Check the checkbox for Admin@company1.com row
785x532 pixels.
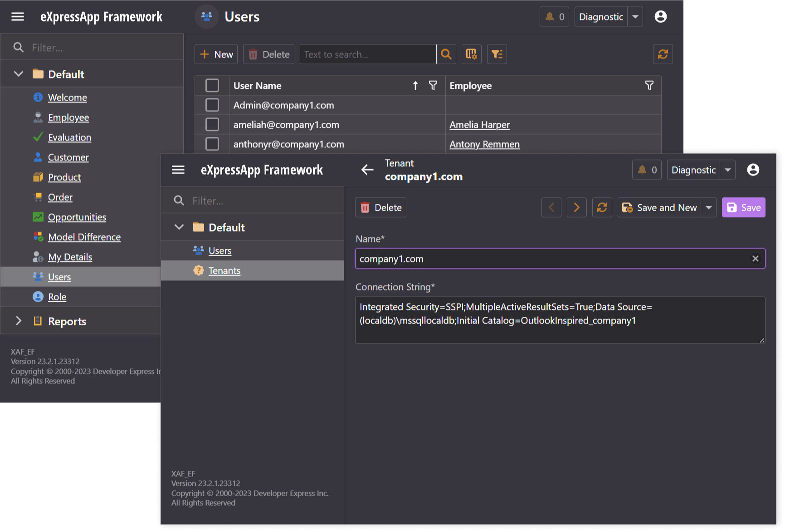click(x=212, y=105)
